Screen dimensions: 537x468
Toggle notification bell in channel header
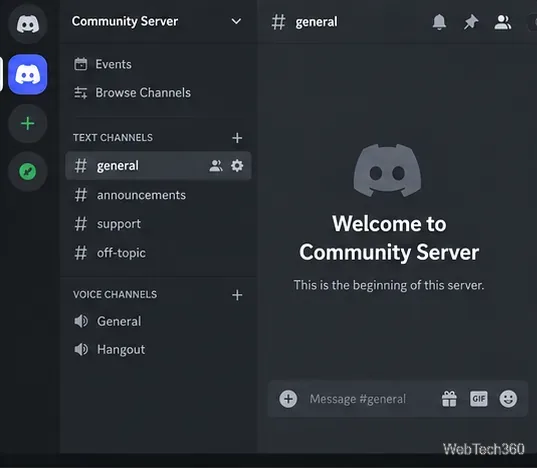[439, 22]
